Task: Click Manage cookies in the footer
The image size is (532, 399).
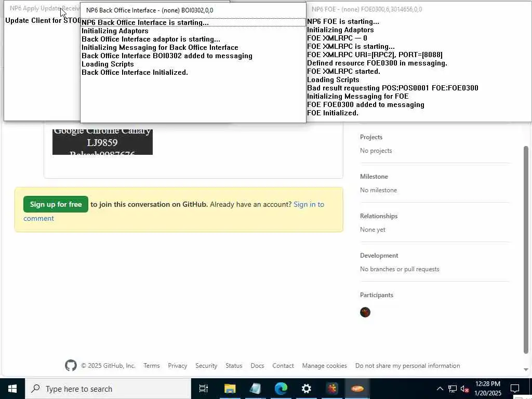Action: [325, 365]
